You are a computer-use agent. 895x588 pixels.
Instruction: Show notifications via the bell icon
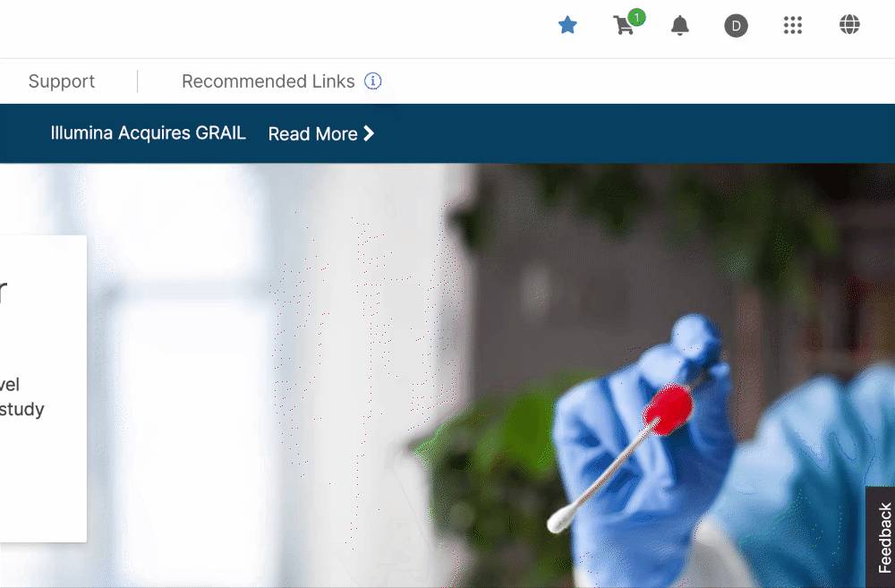click(x=680, y=26)
